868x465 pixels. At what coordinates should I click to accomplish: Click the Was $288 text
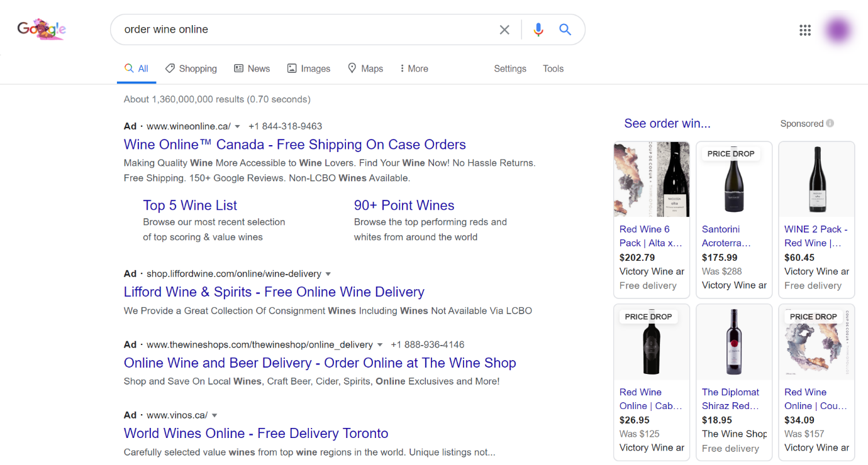pyautogui.click(x=722, y=271)
